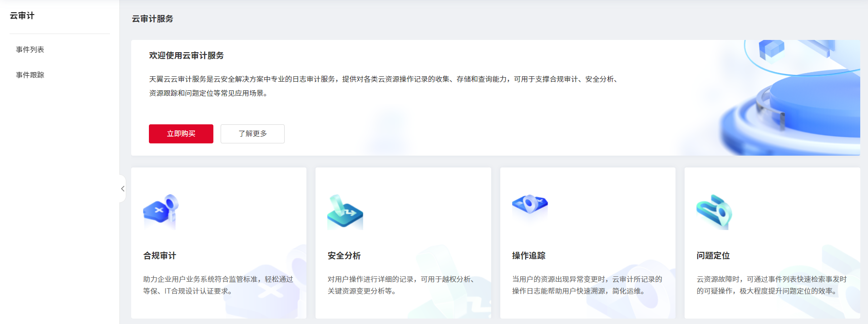Open 事件跟踪 in the sidebar

coord(30,75)
